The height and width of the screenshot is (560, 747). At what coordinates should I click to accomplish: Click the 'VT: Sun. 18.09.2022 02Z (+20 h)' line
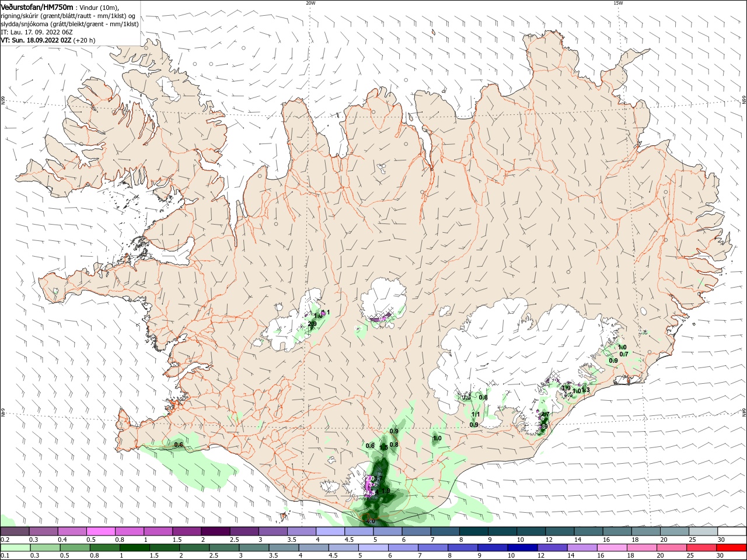tap(48, 40)
